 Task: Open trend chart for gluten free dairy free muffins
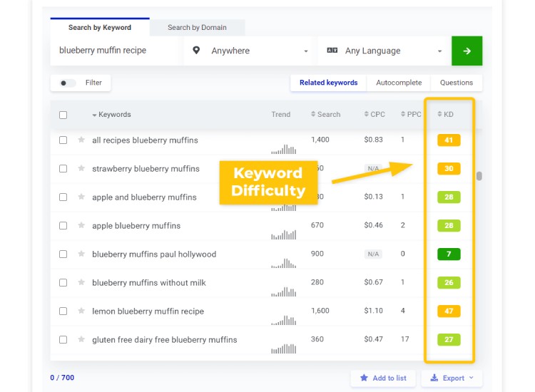(283, 349)
